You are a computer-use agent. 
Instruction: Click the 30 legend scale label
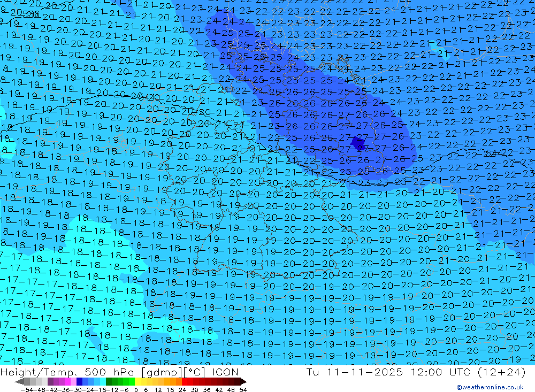tap(195, 390)
